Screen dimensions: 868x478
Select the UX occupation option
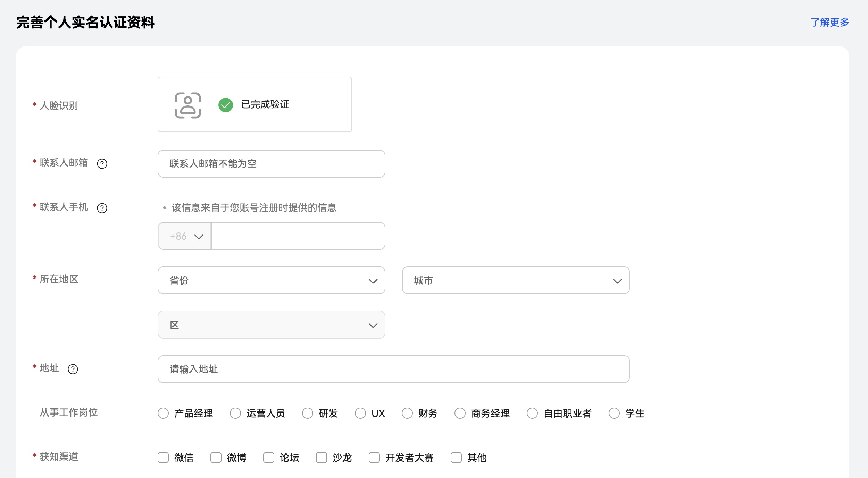pos(360,413)
